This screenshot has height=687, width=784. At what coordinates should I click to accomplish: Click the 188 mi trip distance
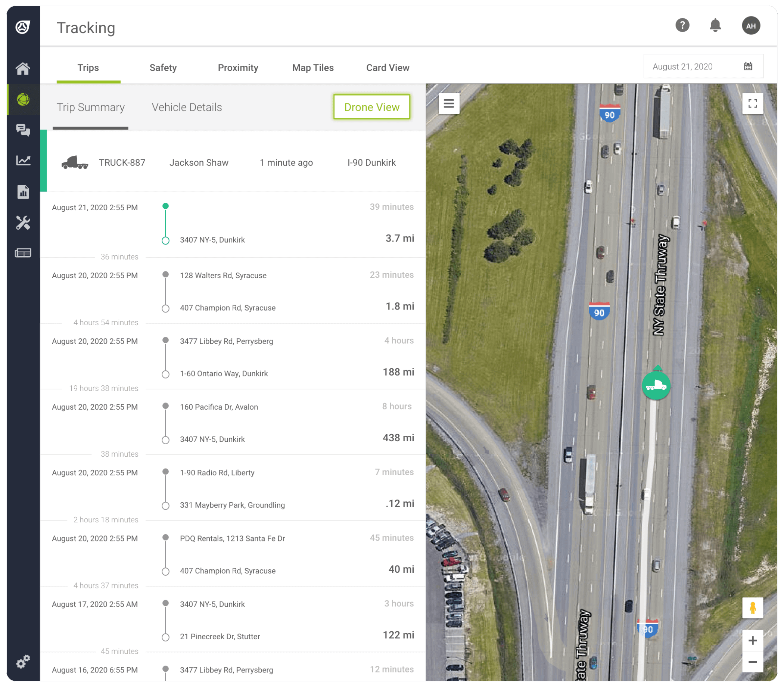coord(398,372)
